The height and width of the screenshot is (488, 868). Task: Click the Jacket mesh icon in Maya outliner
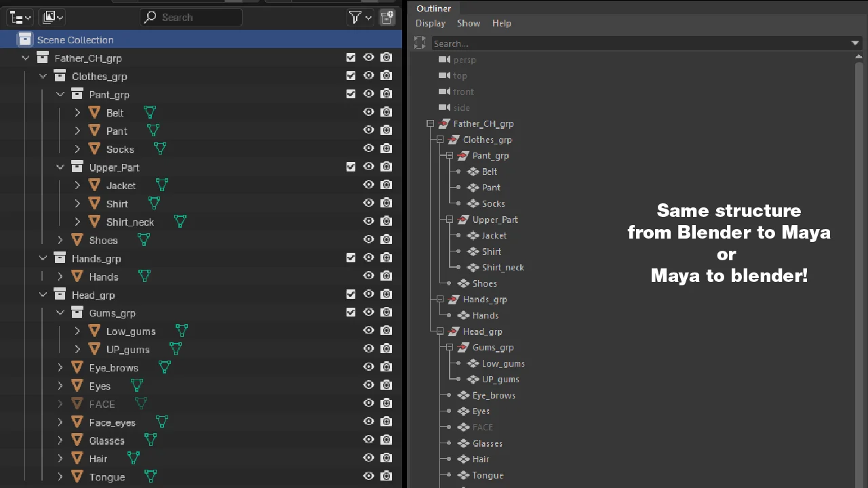point(473,235)
